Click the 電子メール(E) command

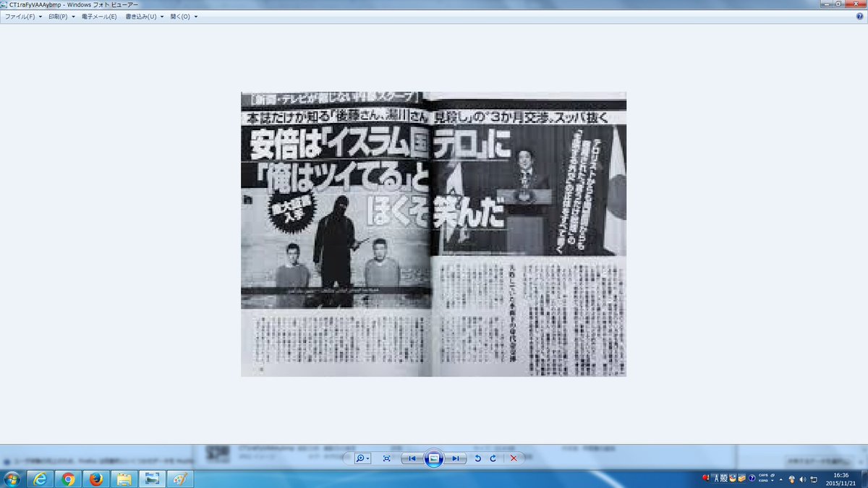pos(101,16)
